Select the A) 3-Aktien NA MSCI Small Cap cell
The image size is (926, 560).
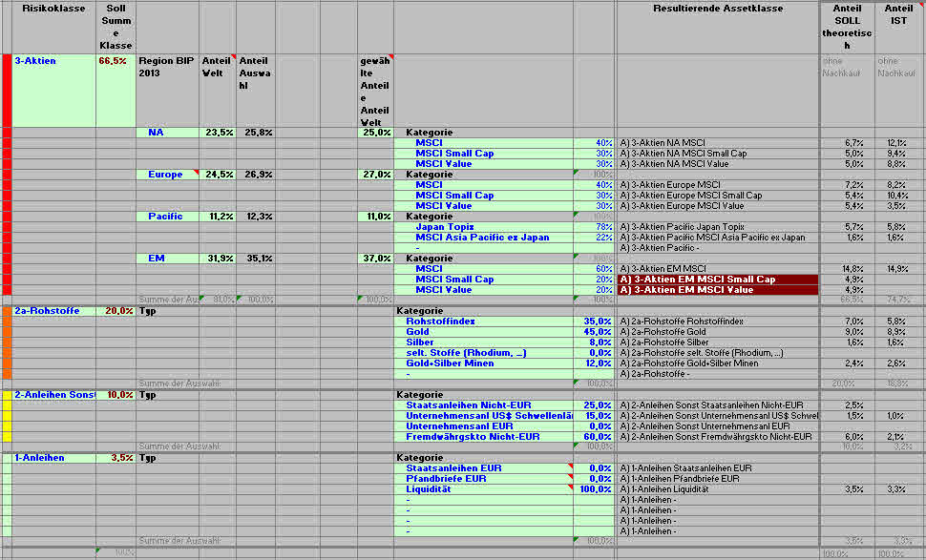tap(718, 154)
